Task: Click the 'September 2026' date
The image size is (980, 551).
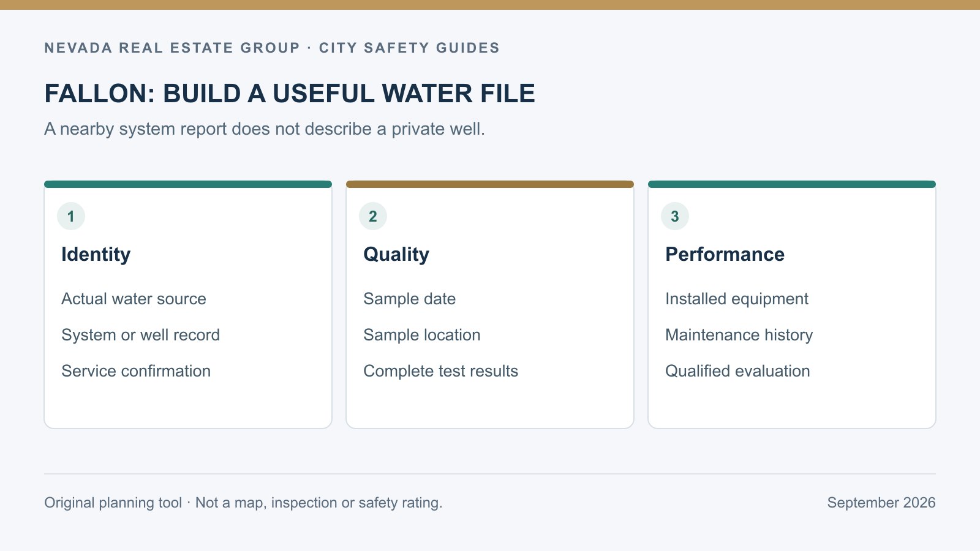Action: [881, 503]
